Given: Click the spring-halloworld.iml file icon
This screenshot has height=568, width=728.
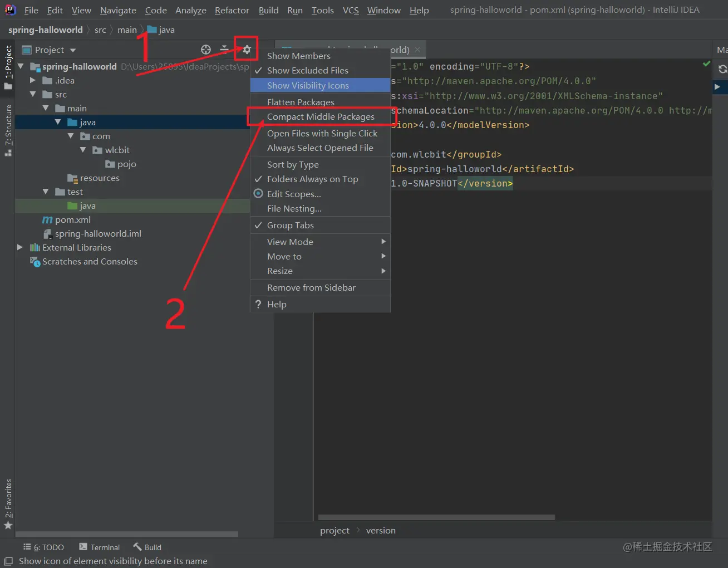Looking at the screenshot, I should [48, 234].
